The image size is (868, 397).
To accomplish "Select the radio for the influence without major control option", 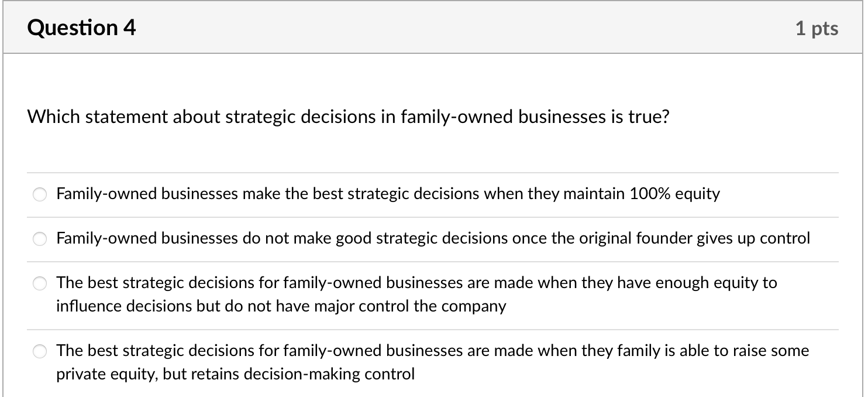I will point(40,283).
